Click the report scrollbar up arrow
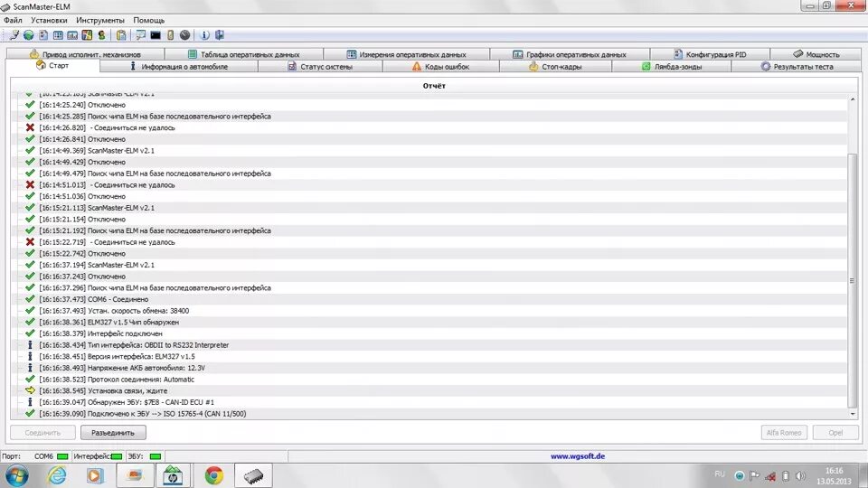Image resolution: width=868 pixels, height=488 pixels. pos(853,99)
